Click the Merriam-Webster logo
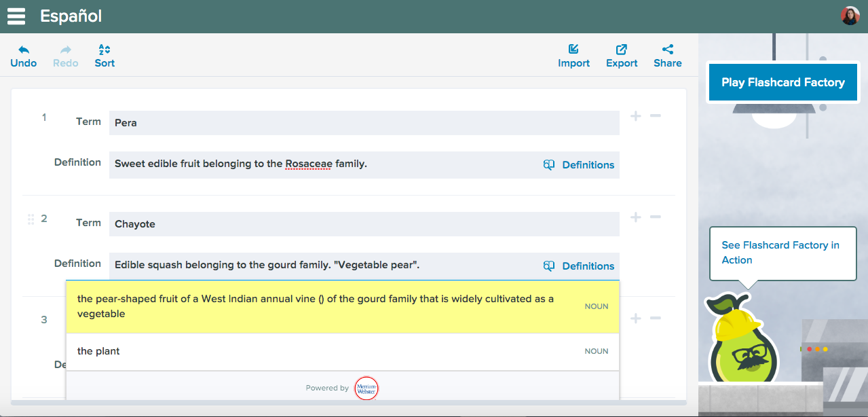Image resolution: width=868 pixels, height=417 pixels. click(366, 388)
